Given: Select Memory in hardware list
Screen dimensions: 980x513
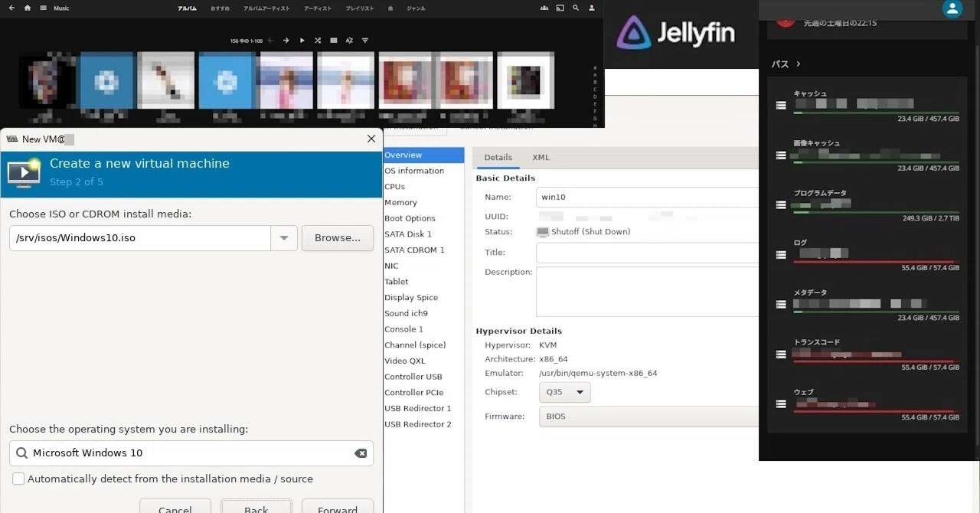Looking at the screenshot, I should pos(423,203).
